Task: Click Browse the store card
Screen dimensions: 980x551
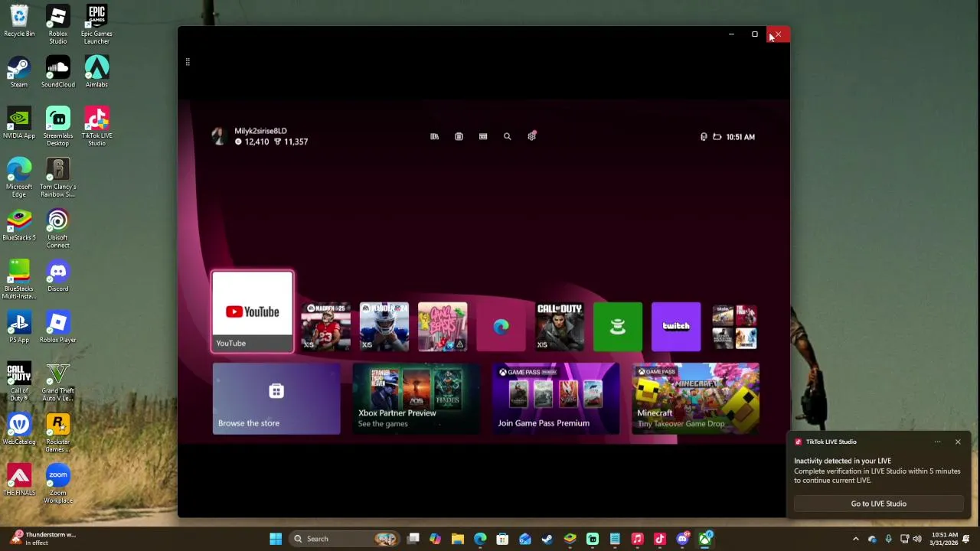Action: click(x=276, y=399)
